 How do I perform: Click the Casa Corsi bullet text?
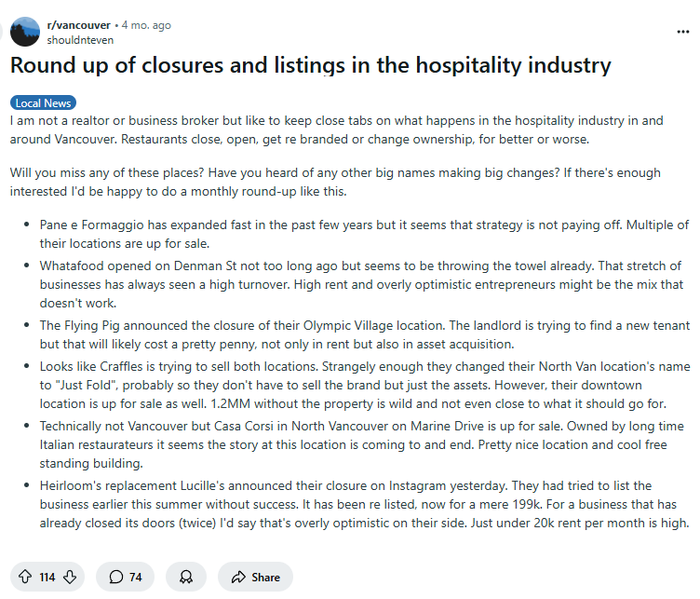361,444
